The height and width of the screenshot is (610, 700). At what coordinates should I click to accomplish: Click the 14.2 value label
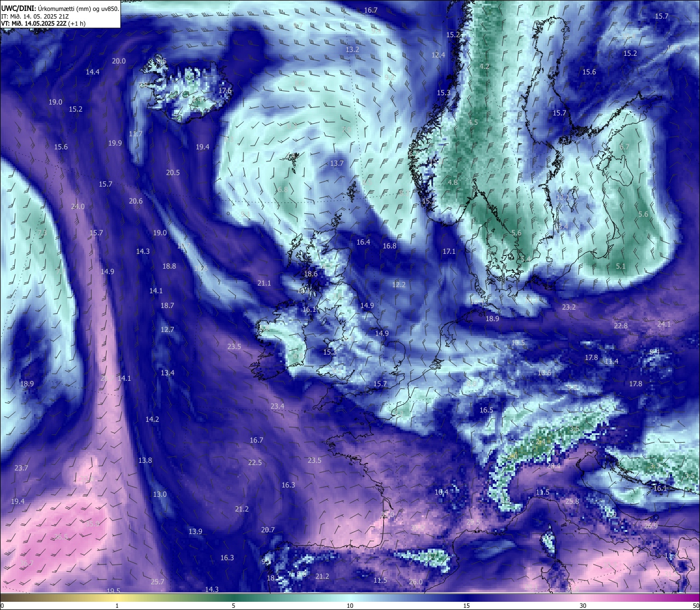(152, 420)
